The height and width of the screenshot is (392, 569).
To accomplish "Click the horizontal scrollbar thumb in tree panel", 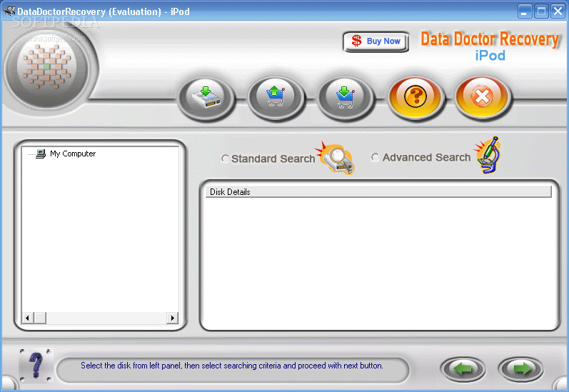I will [x=40, y=318].
